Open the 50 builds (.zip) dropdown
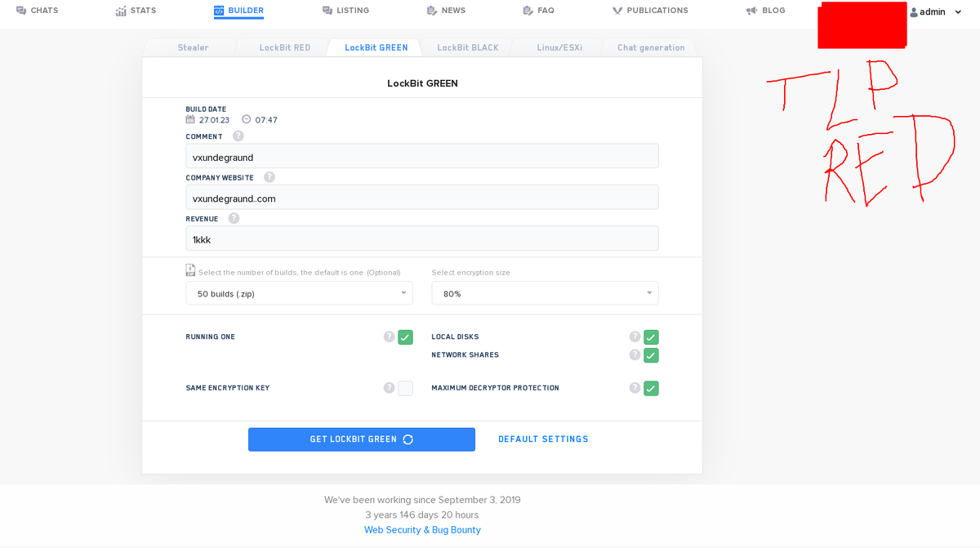Viewport: 980px width, 548px height. 299,293
